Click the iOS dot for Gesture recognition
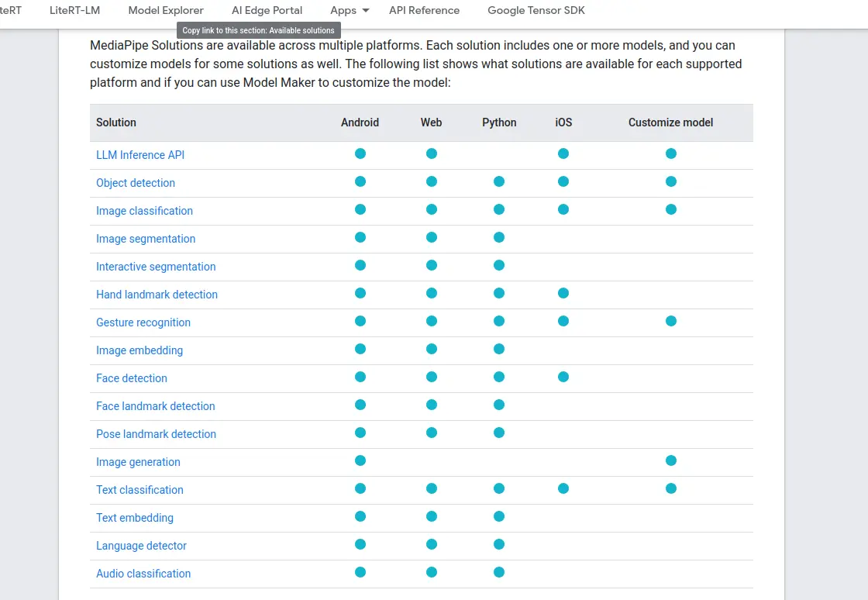The width and height of the screenshot is (868, 600). tap(563, 321)
